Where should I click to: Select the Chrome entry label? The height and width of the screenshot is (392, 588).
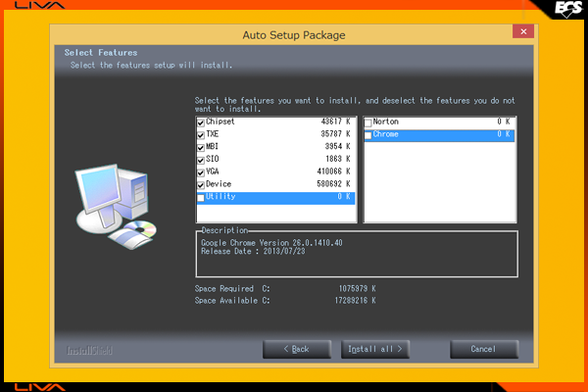click(x=385, y=134)
